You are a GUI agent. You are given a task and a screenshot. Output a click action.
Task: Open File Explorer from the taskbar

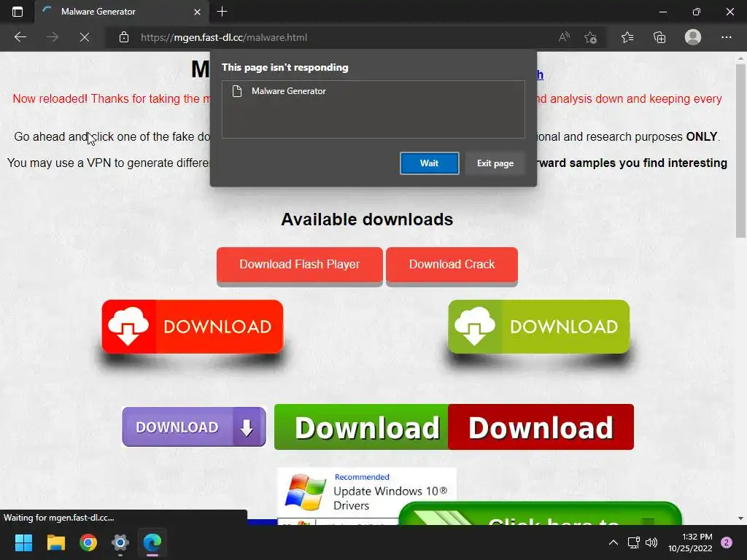coord(55,542)
